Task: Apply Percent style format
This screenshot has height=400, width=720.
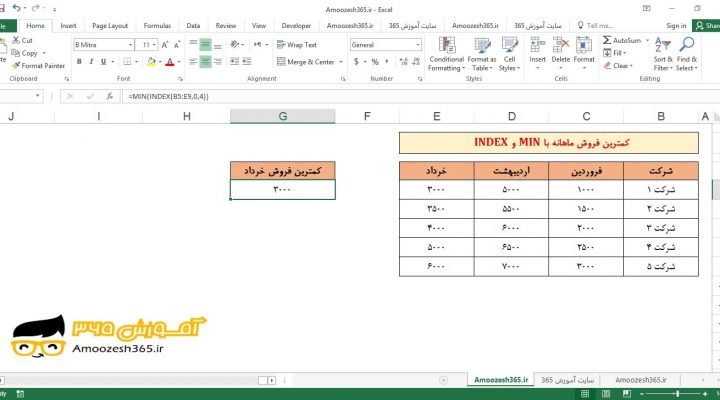Action: (375, 62)
